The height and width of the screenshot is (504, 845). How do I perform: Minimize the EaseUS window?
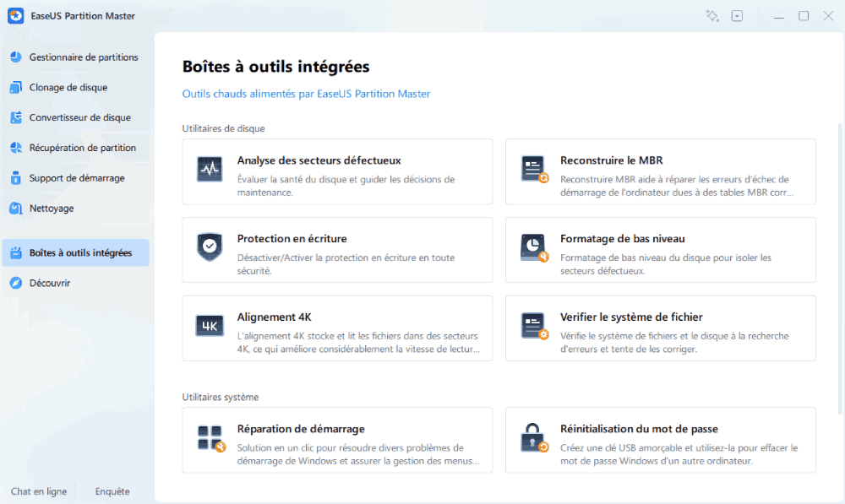tap(779, 16)
